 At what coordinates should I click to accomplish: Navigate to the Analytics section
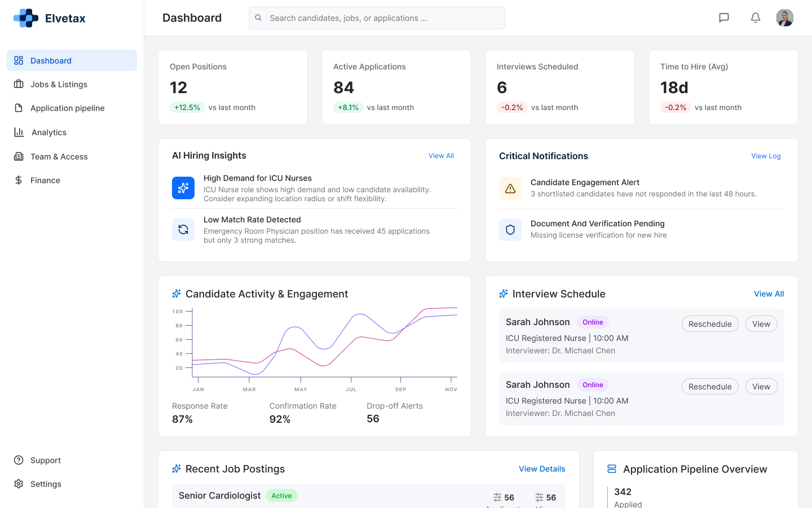[49, 133]
